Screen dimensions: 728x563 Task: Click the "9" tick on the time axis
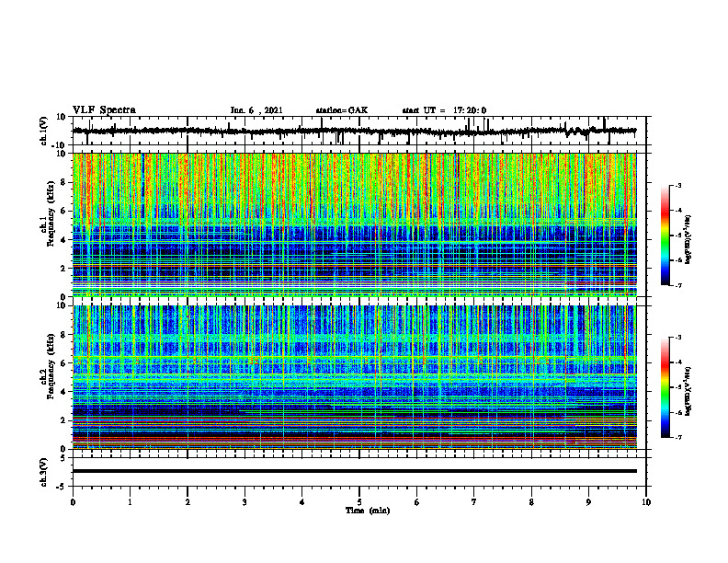click(588, 502)
